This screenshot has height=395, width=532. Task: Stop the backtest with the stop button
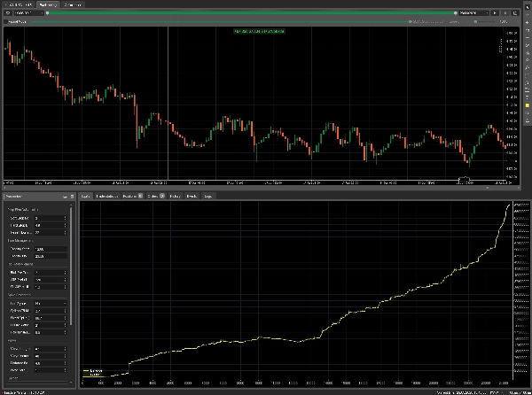505,13
